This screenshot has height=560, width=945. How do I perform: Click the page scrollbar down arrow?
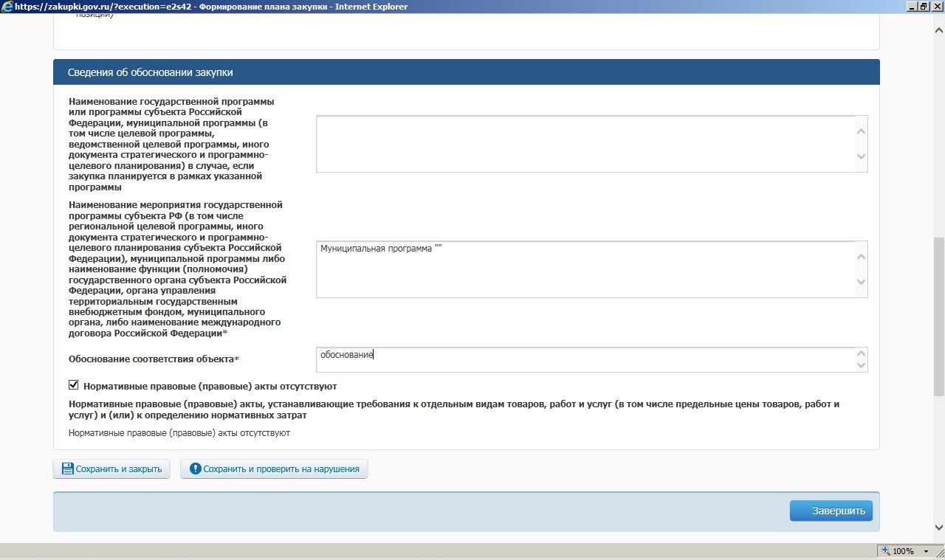pyautogui.click(x=938, y=527)
